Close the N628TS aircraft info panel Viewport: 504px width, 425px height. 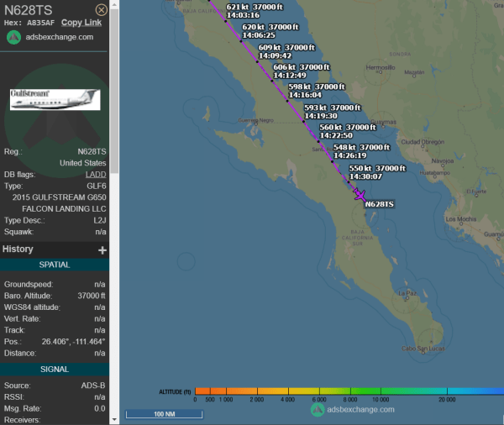point(102,9)
